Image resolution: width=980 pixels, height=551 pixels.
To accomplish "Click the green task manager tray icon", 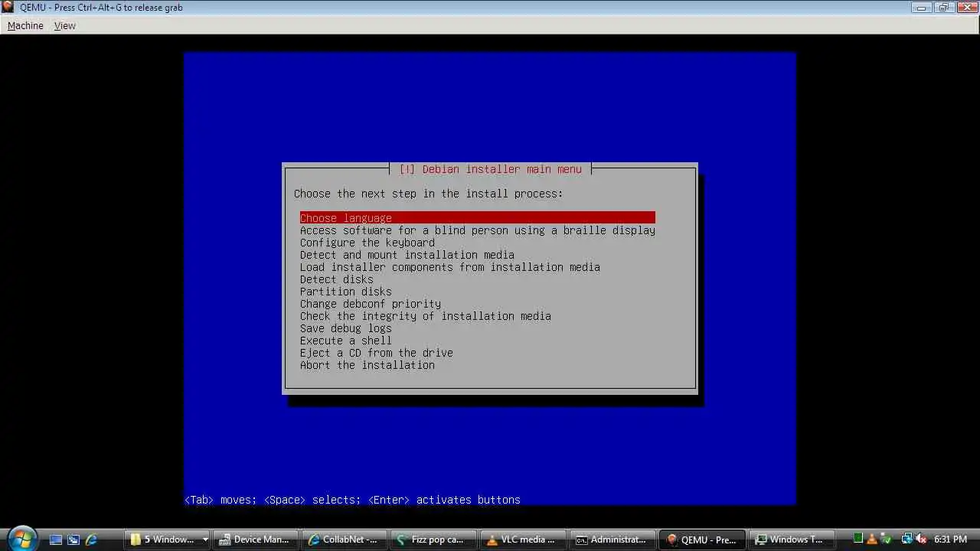I will tap(858, 540).
